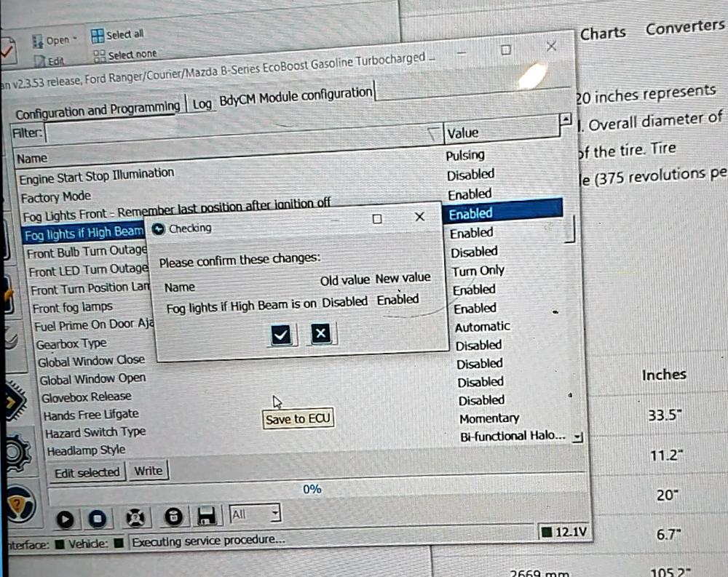This screenshot has width=728, height=577.
Task: Expand the Bi-functional Halo value dropdown
Action: click(577, 437)
